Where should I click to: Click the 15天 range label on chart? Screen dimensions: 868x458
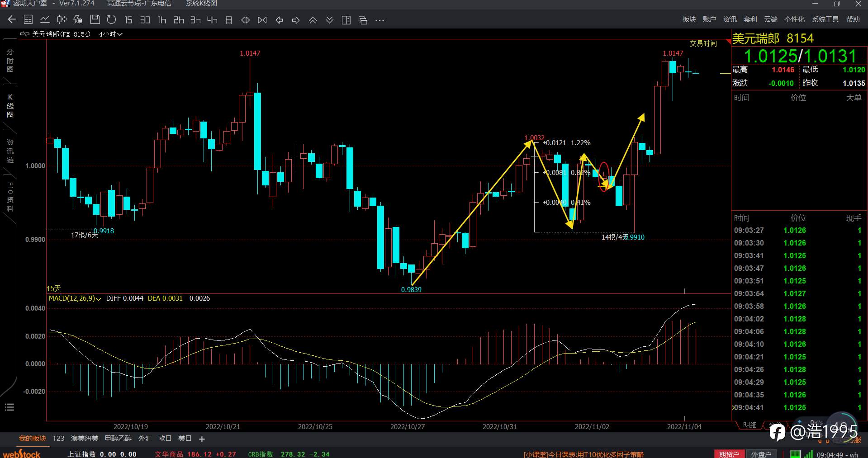pos(54,288)
